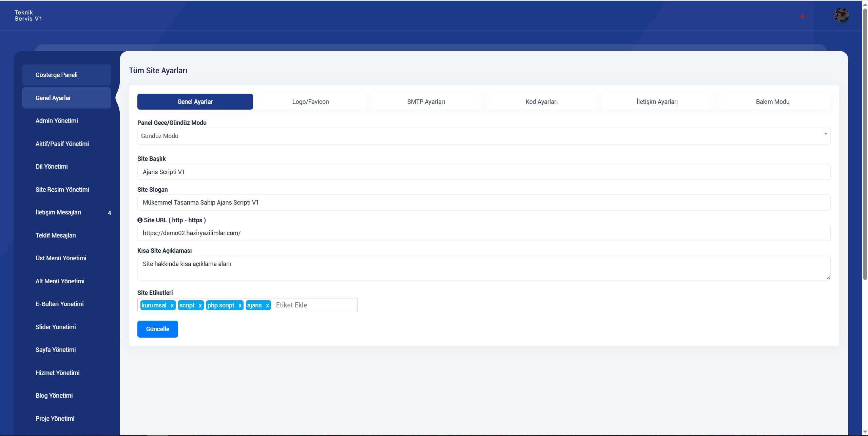Viewport: 868px width, 436px height.
Task: Go to the Bakım Modu tab
Action: point(772,102)
